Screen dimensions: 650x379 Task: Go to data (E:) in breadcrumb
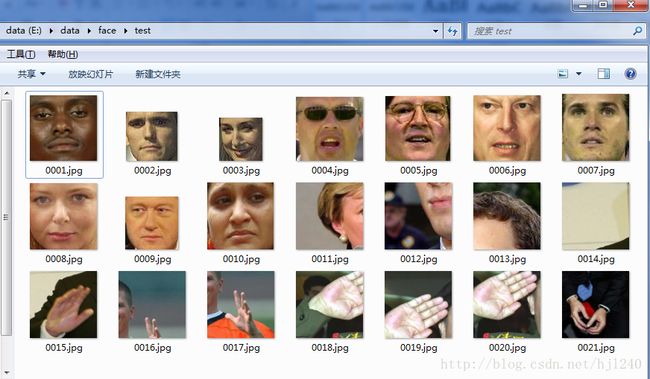tap(24, 31)
